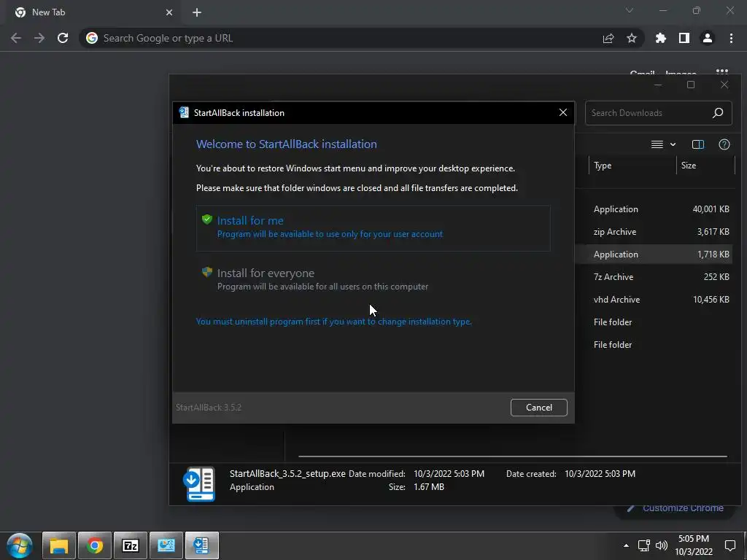Bookmark this tab with star icon

(x=631, y=38)
